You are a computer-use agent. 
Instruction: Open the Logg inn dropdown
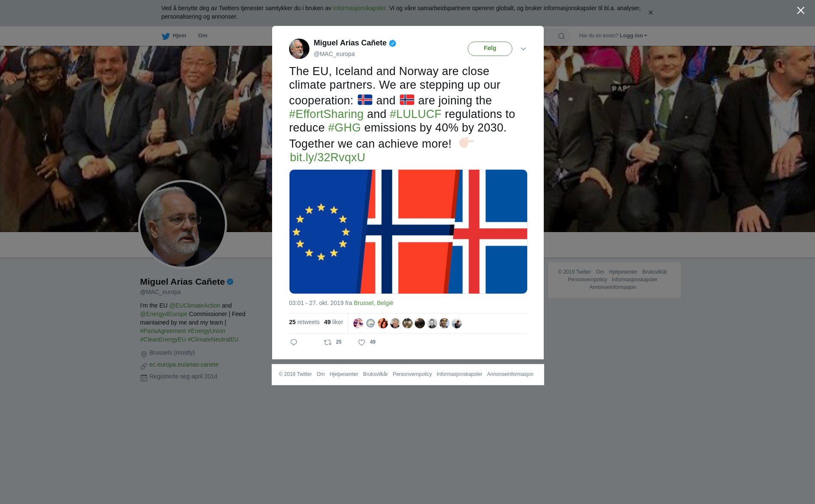[x=633, y=36]
